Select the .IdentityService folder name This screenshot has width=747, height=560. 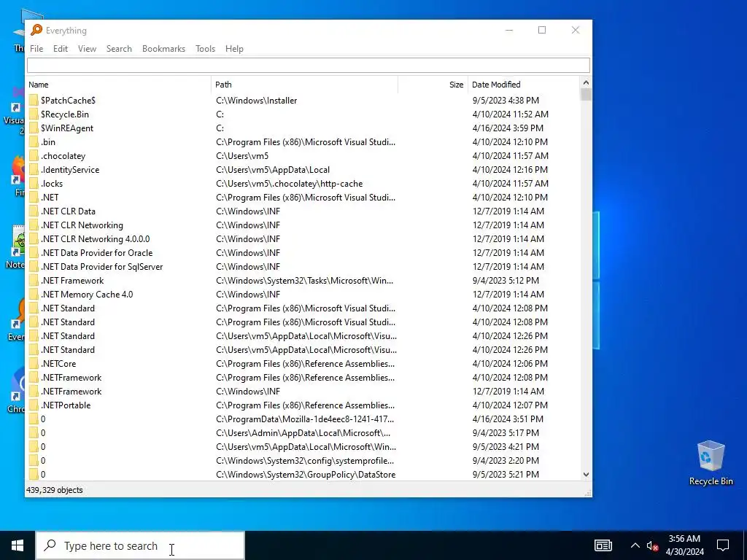70,169
